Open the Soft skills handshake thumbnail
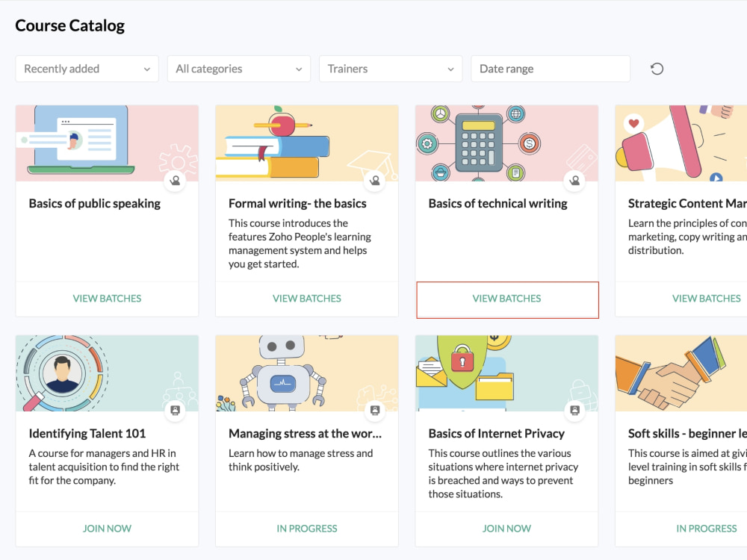Screen dimensions: 747x560 pos(681,373)
